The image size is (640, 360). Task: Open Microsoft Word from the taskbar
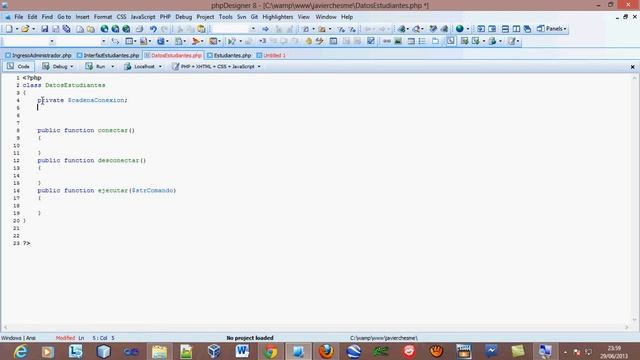242,351
